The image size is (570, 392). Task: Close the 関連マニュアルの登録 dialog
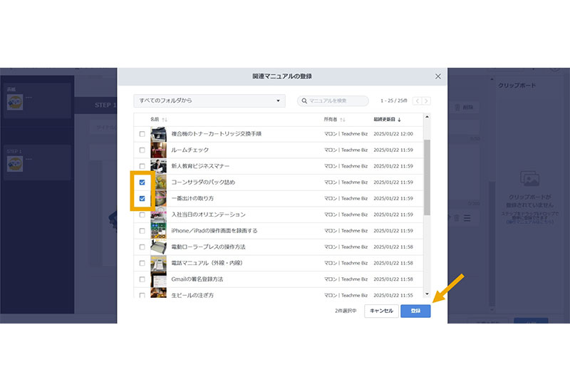(437, 76)
